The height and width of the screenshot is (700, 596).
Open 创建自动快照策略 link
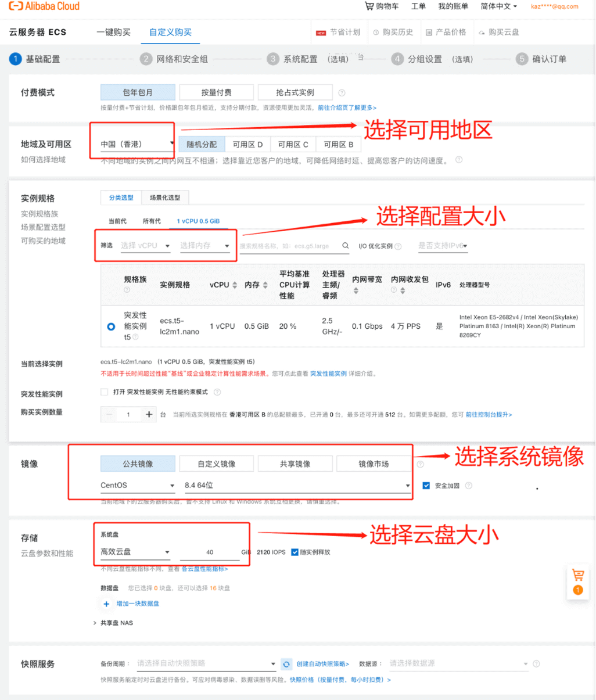[x=322, y=664]
